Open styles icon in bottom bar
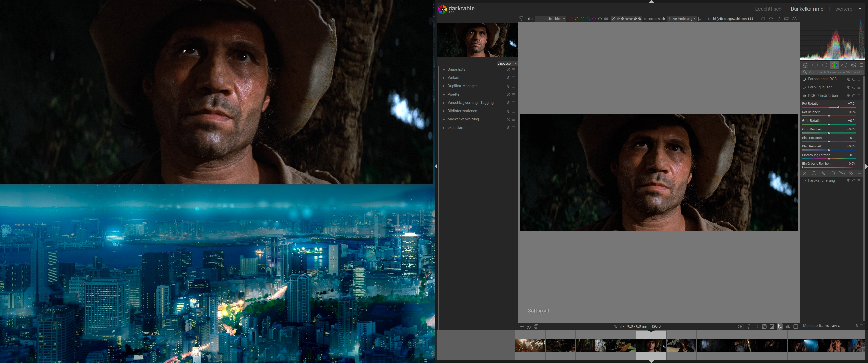The image size is (868, 363). click(x=529, y=327)
